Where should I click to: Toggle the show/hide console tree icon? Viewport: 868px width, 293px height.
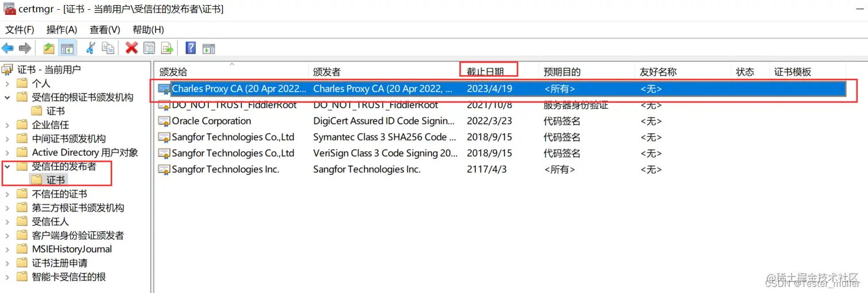pyautogui.click(x=67, y=48)
